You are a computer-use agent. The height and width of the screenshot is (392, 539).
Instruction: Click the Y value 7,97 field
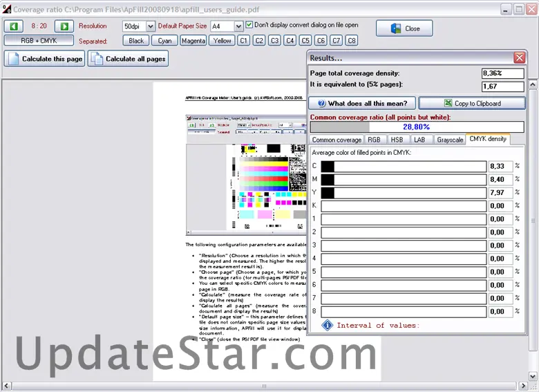[x=500, y=193]
